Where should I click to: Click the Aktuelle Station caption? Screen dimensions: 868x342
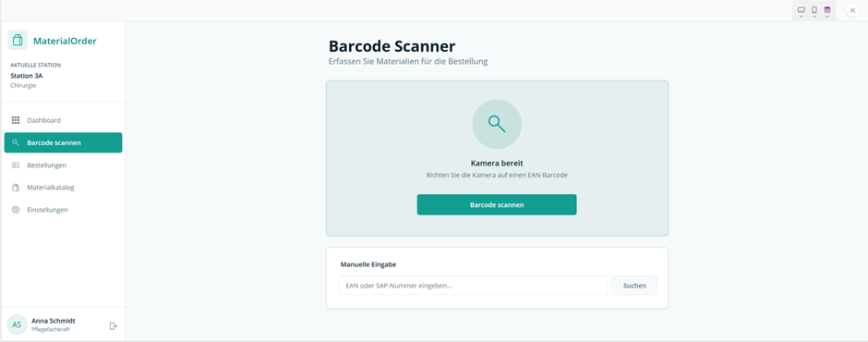[35, 65]
